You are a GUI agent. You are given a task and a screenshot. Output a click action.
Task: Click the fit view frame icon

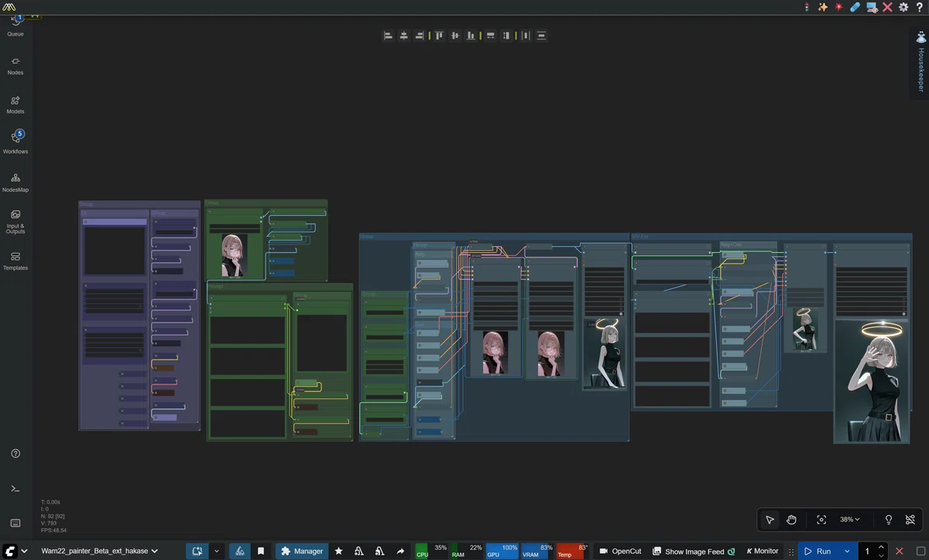[x=821, y=520]
